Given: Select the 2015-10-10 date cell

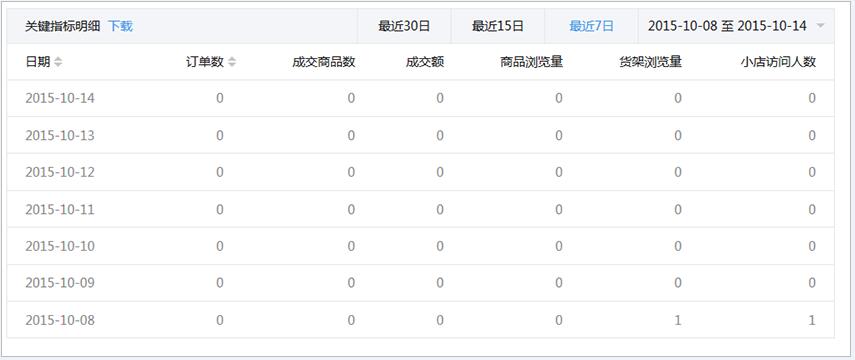Looking at the screenshot, I should pos(60,247).
